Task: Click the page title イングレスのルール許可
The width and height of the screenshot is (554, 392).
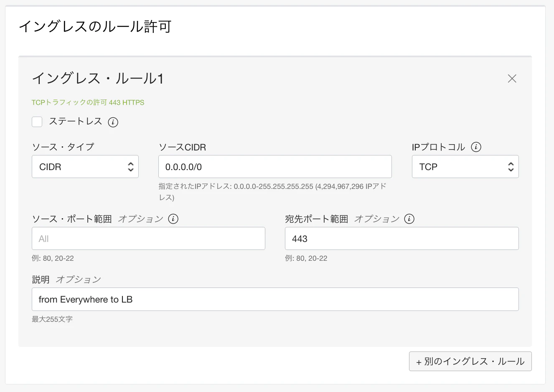Action: click(95, 27)
